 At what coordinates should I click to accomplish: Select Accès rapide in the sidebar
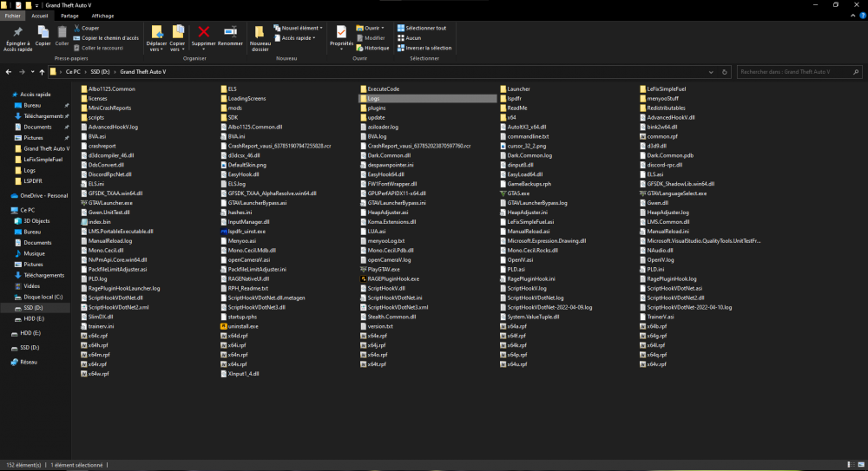point(35,95)
